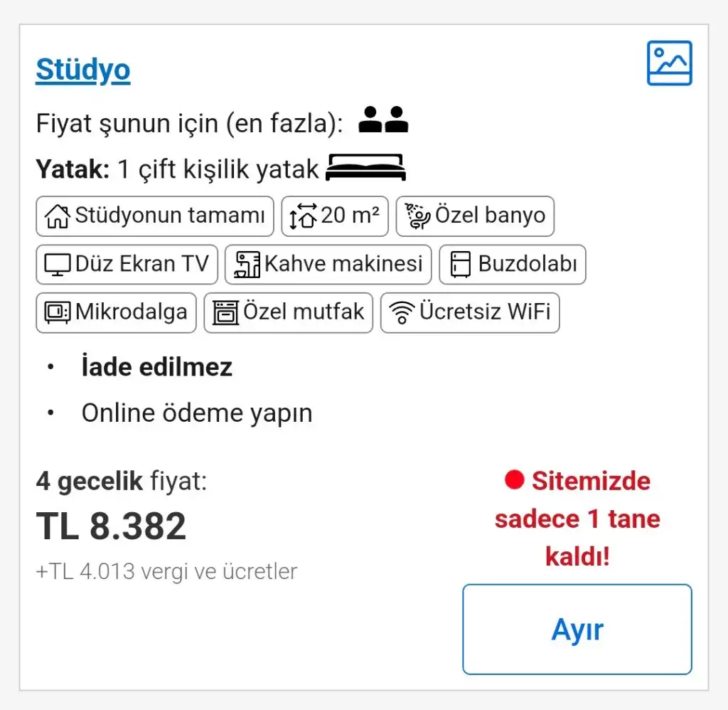Click the refrigerator icon

pos(461,265)
